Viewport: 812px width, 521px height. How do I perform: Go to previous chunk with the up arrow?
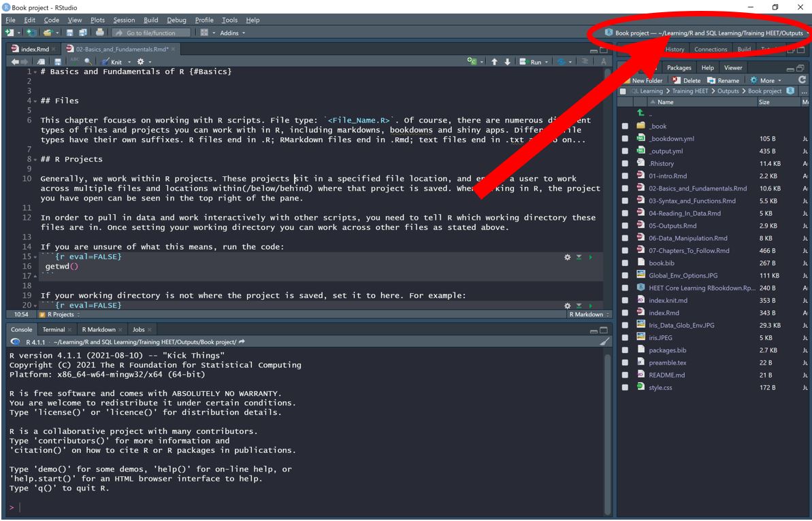click(x=495, y=62)
